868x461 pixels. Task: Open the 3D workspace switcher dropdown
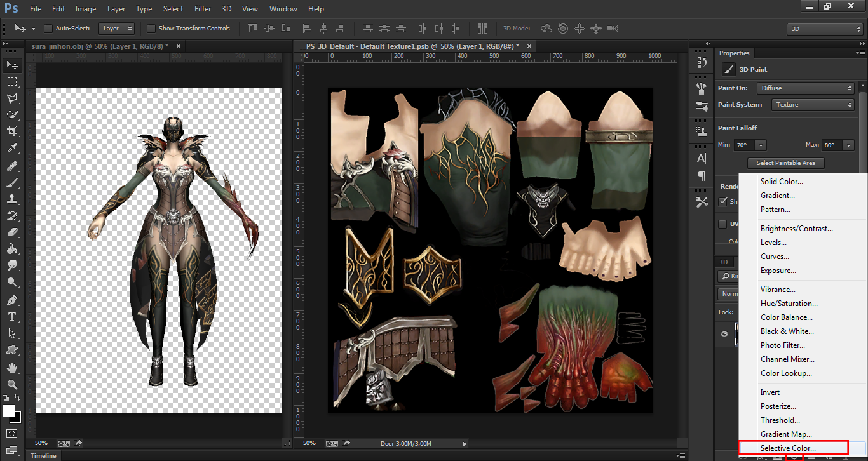click(x=825, y=29)
